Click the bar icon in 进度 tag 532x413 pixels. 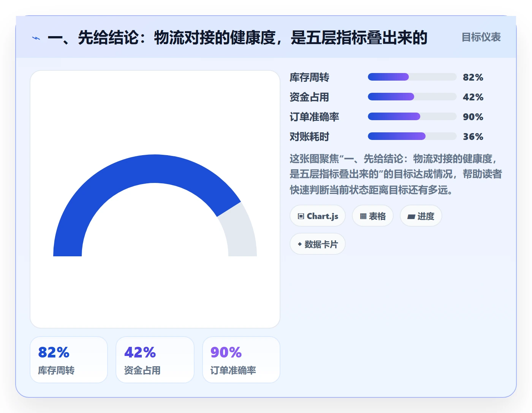411,217
